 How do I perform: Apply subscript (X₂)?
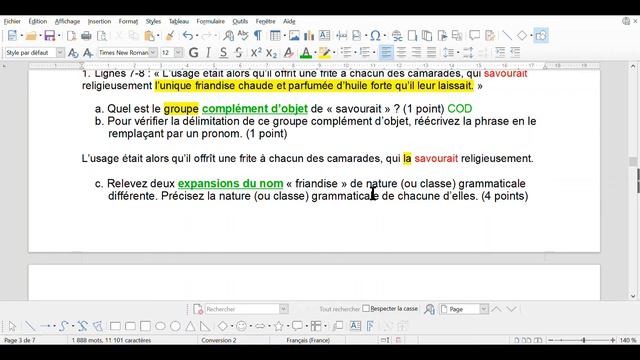click(271, 53)
